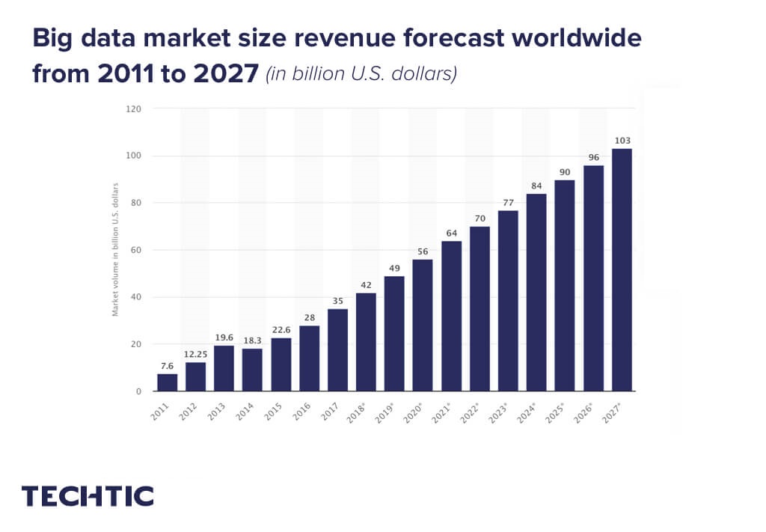The height and width of the screenshot is (532, 766).
Task: Click the value label 12.25
Action: pyautogui.click(x=195, y=354)
